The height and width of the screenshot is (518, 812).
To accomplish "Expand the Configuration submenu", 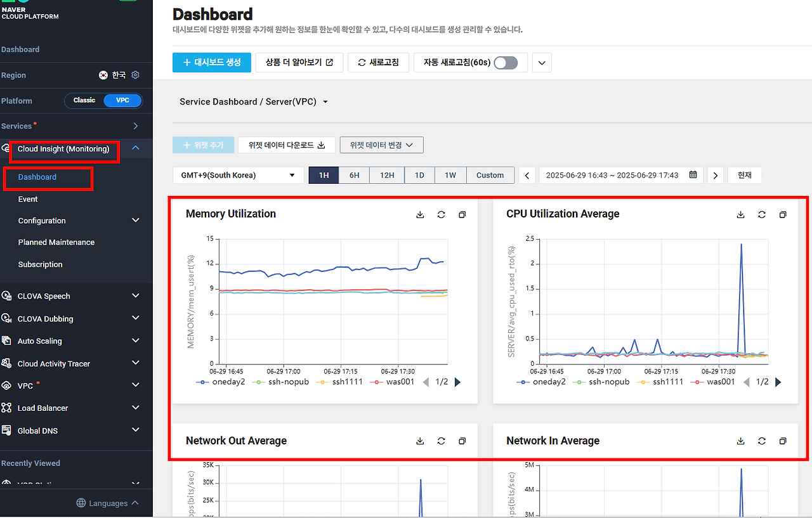I will (76, 221).
